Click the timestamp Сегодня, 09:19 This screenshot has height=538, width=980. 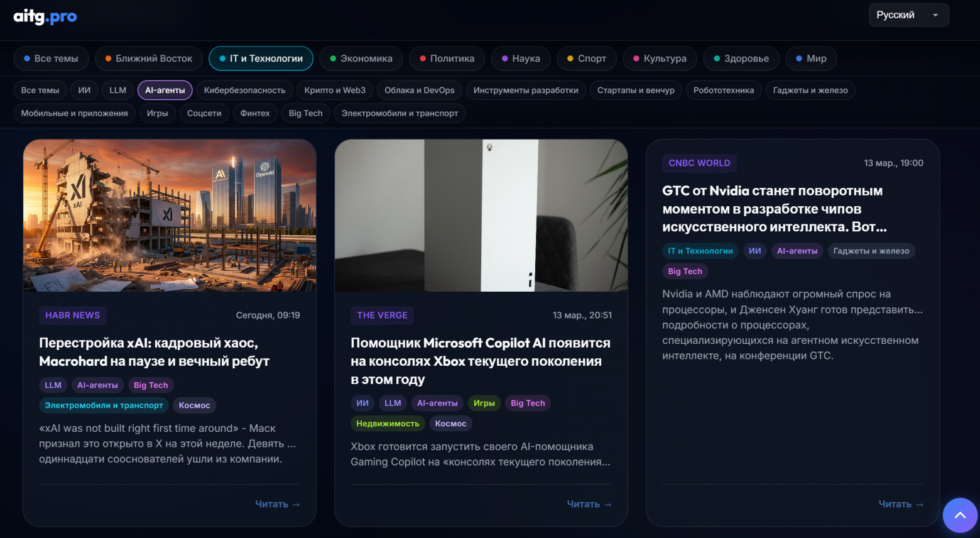[268, 316]
